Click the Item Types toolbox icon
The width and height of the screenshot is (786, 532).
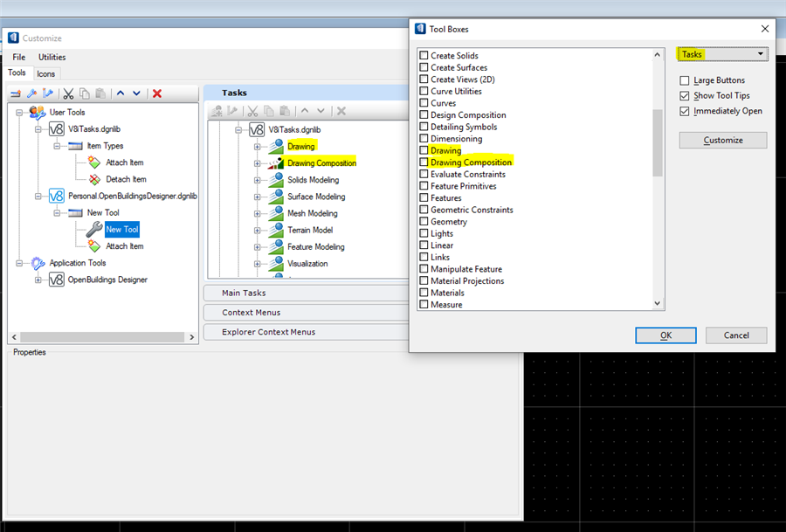(x=75, y=146)
